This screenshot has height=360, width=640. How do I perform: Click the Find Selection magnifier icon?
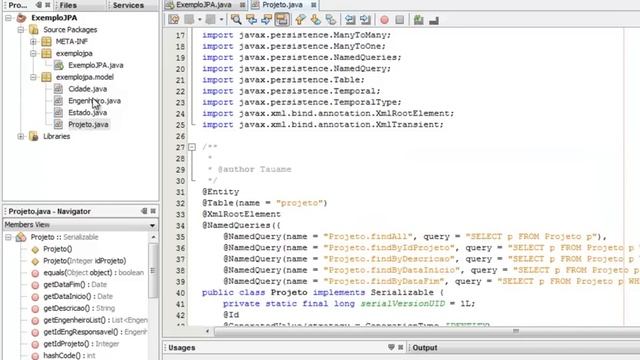pyautogui.click(x=236, y=20)
